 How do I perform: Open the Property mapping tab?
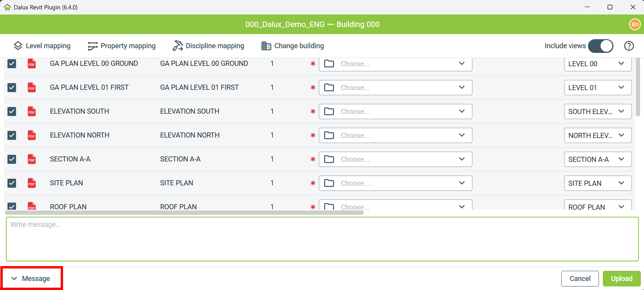click(x=128, y=46)
